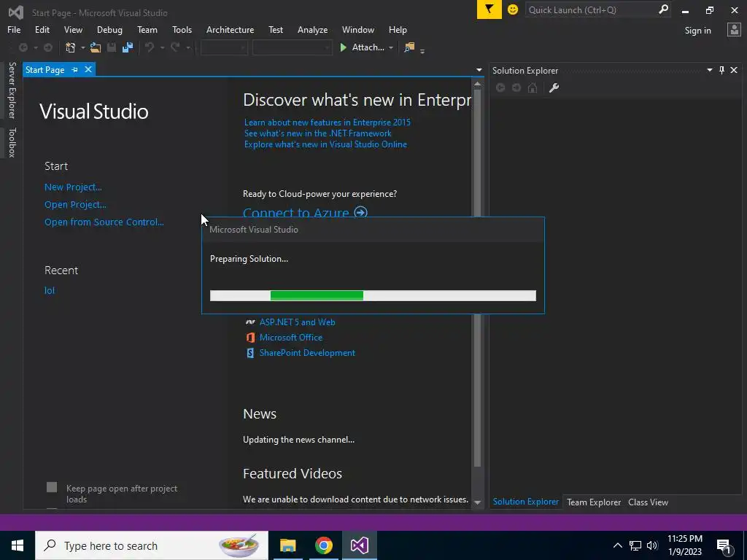Switch to the Class View tab
This screenshot has height=560, width=747.
pos(648,502)
